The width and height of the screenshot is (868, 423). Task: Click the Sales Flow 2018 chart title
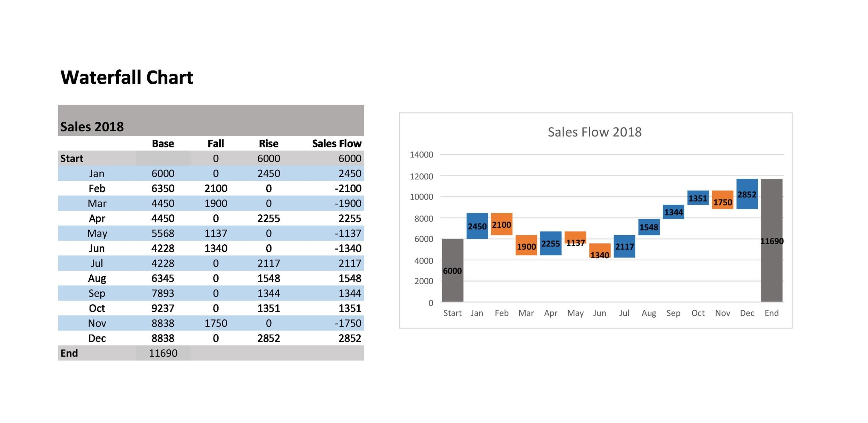[x=594, y=132]
